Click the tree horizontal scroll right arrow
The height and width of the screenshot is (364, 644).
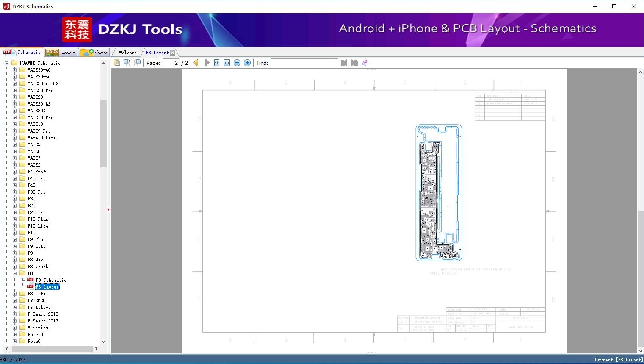97,349
